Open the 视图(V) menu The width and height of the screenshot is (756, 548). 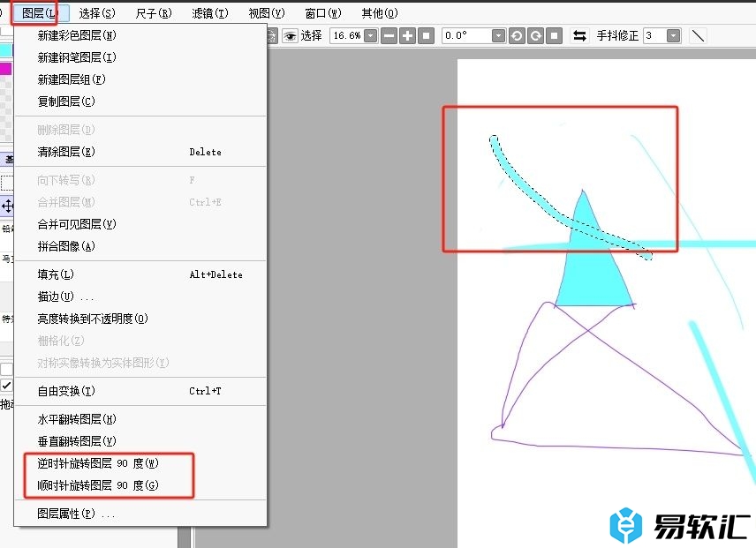coord(267,13)
